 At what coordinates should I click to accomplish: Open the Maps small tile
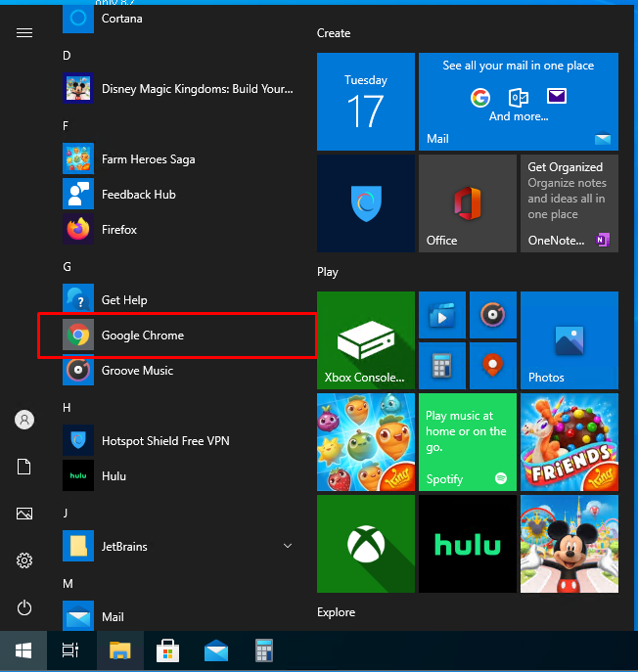493,366
